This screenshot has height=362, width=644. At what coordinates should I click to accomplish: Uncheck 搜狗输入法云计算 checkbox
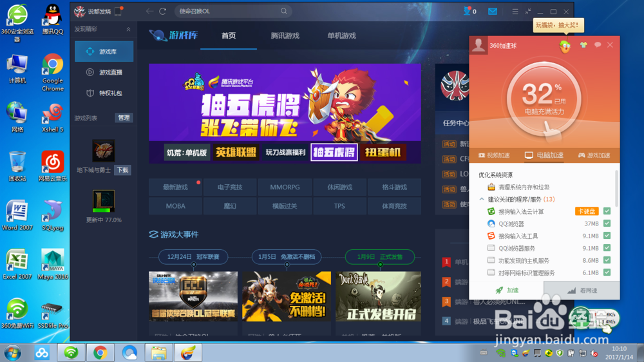(607, 211)
